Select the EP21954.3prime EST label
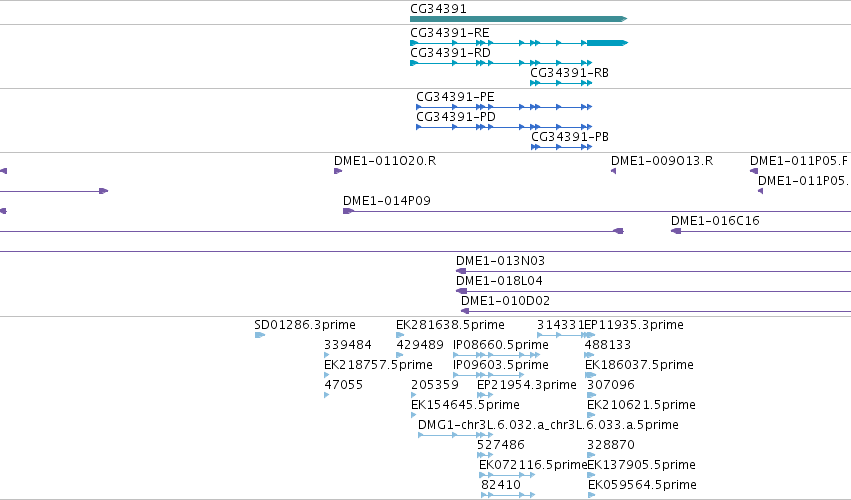The image size is (851, 500). point(526,385)
